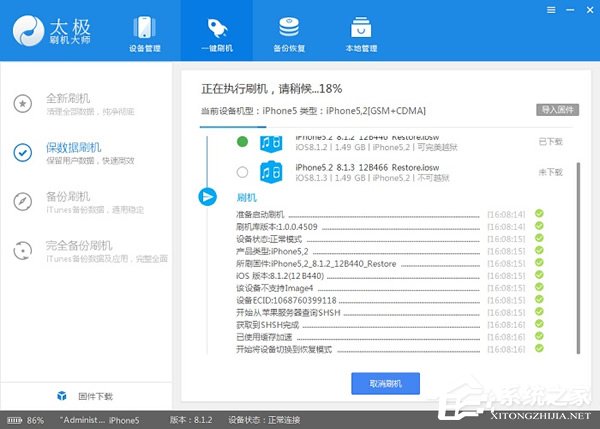
Task: Click the 导入固件 import firmware button
Action: [559, 108]
